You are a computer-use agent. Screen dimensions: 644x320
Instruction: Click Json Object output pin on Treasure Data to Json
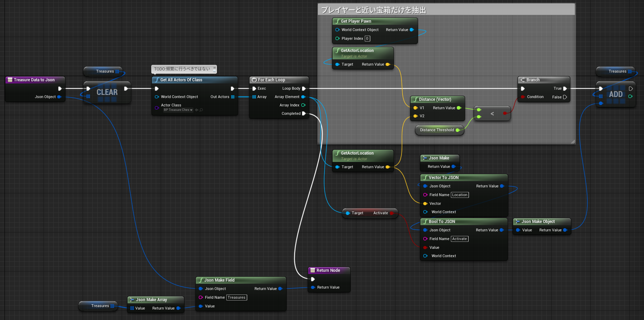coord(59,97)
